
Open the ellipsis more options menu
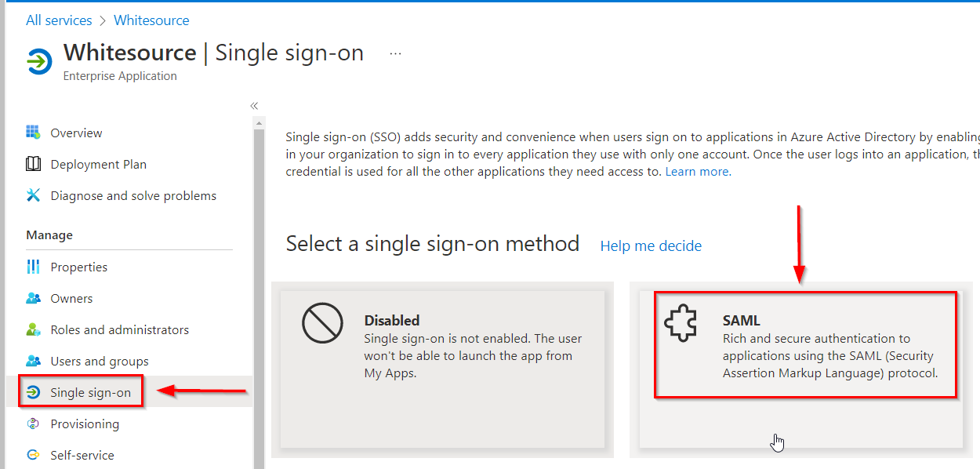coord(395,53)
